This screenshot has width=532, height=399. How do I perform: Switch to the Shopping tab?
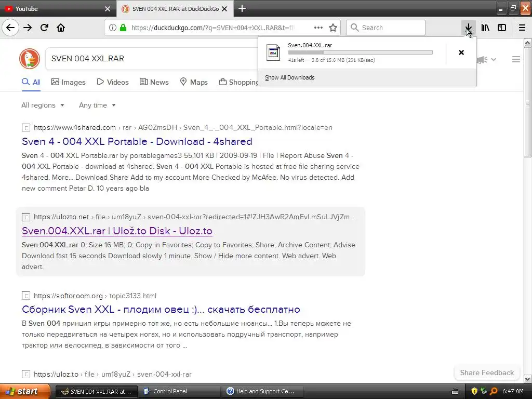tap(238, 82)
